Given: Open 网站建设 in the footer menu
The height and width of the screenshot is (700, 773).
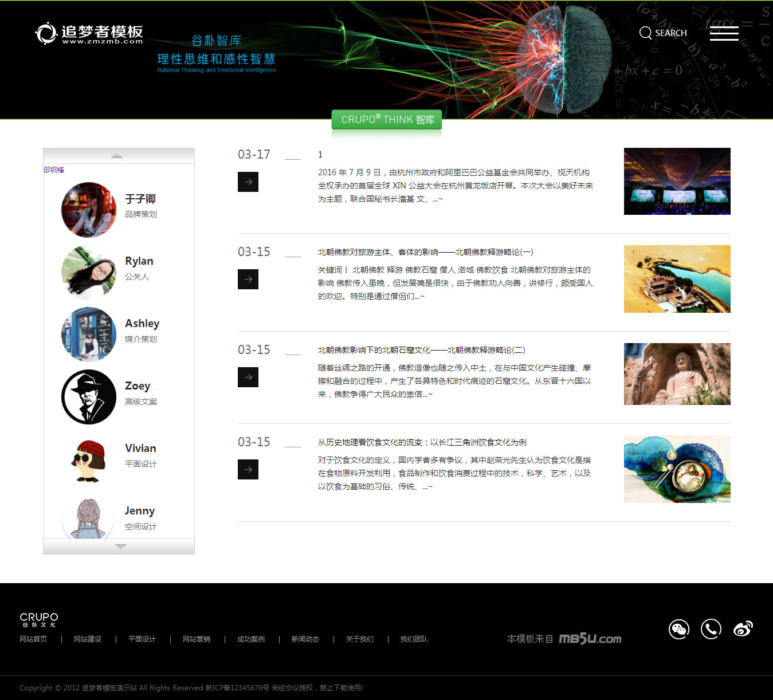Looking at the screenshot, I should coord(88,639).
